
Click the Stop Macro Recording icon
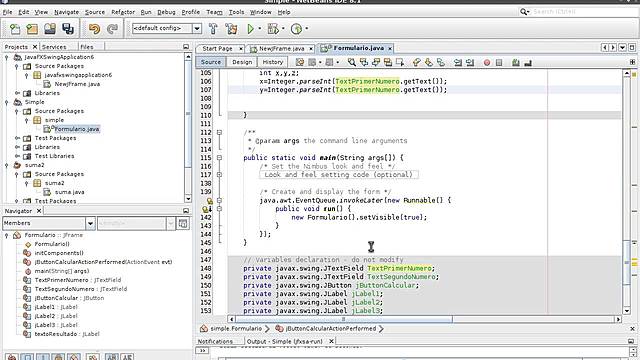tap(499, 62)
